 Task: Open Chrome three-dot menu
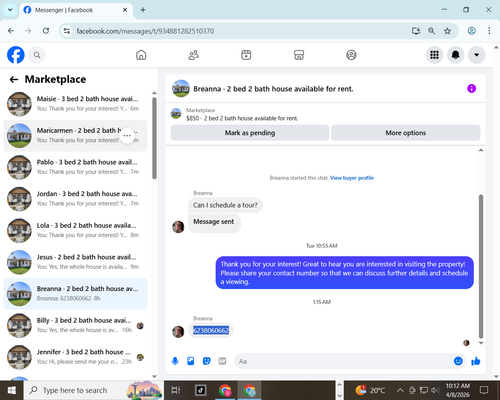pos(489,31)
